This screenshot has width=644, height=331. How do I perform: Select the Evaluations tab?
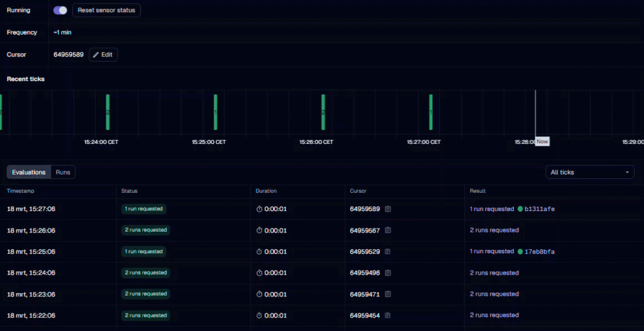pos(29,172)
